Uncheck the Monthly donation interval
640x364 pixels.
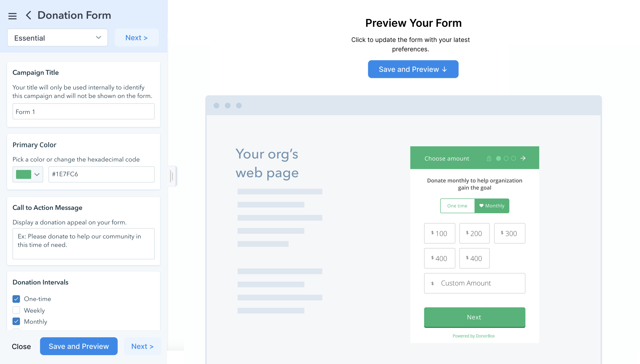[x=16, y=321]
